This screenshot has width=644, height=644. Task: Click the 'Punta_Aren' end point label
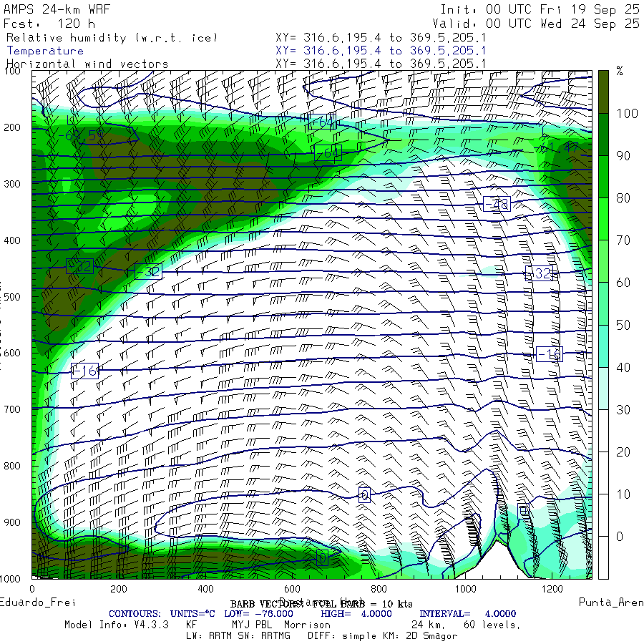coord(611,602)
